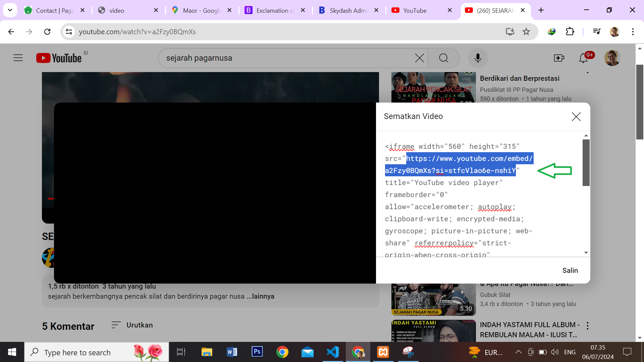This screenshot has height=362, width=644.
Task: Open the YouTube hamburger guide menu
Action: click(x=18, y=58)
